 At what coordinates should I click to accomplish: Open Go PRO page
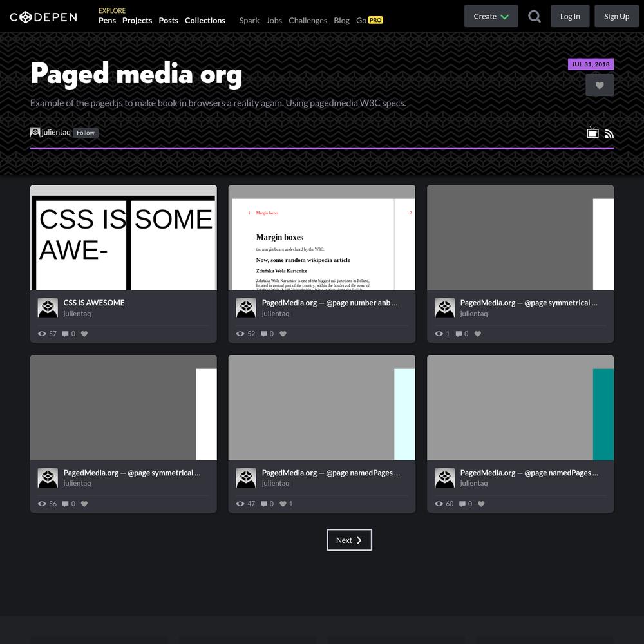(x=369, y=20)
